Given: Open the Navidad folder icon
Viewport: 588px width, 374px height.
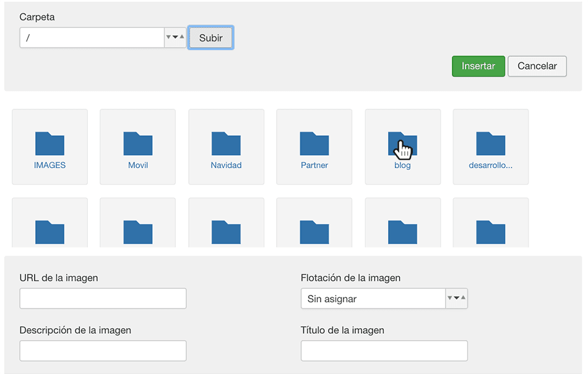Looking at the screenshot, I should [x=226, y=143].
